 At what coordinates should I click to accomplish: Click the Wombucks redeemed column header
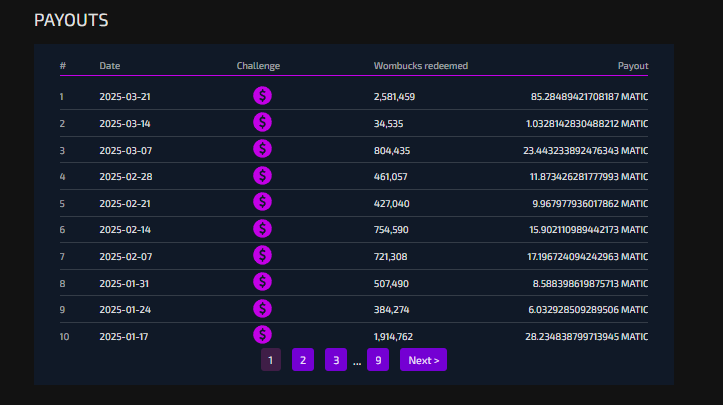coord(421,66)
